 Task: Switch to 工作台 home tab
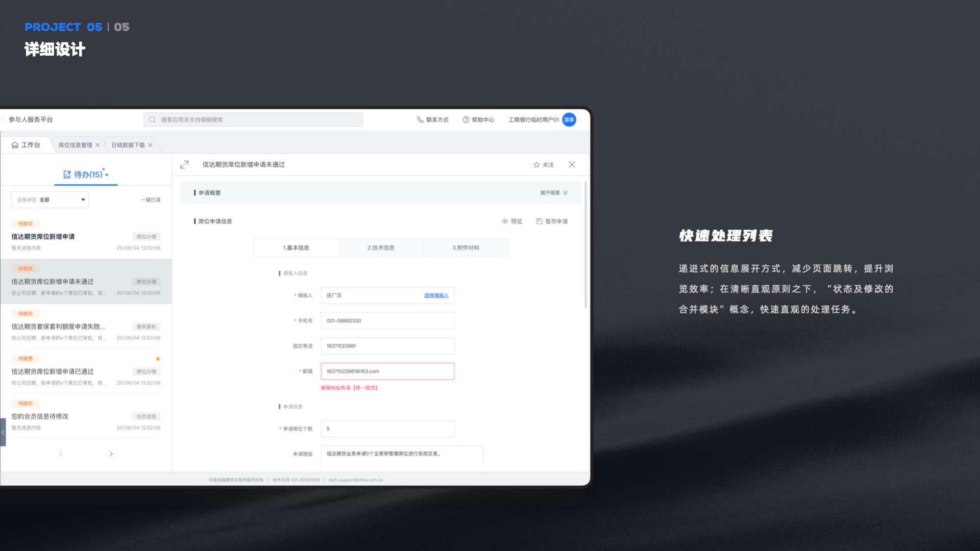[x=26, y=145]
